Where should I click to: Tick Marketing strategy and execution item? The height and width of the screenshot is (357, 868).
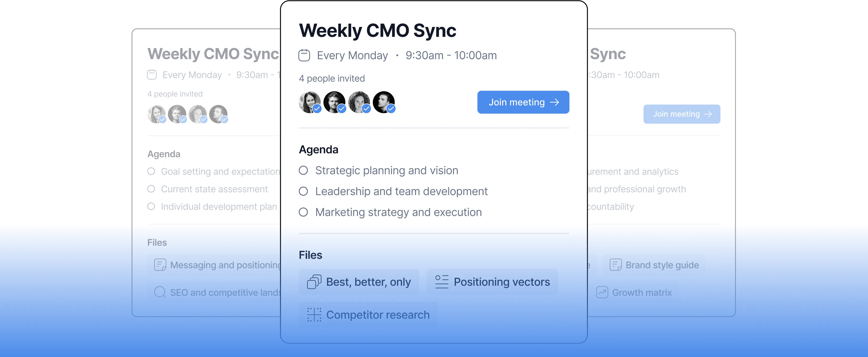(x=303, y=212)
